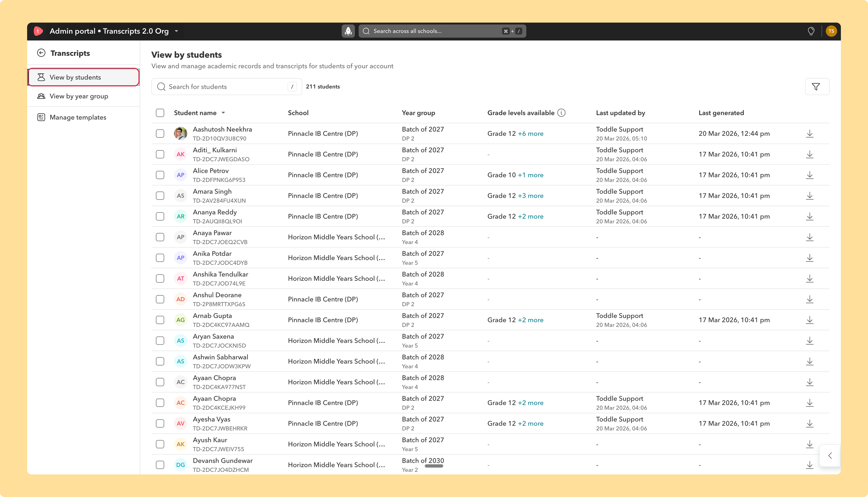Screen dimensions: 868x497
Task: Click student ID TD-2DC4KA977NST
Action: (219, 387)
